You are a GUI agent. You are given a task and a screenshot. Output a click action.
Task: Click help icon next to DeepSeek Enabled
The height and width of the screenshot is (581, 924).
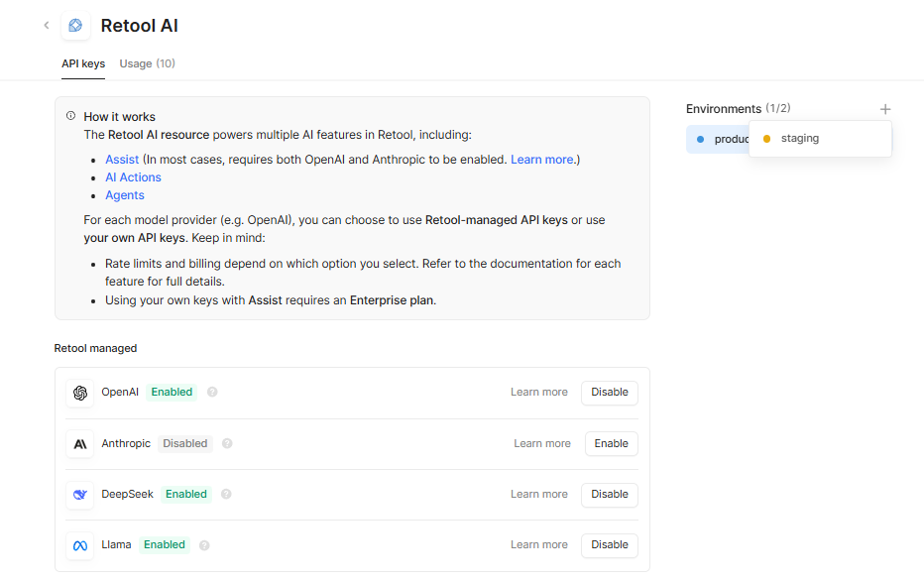click(x=226, y=495)
